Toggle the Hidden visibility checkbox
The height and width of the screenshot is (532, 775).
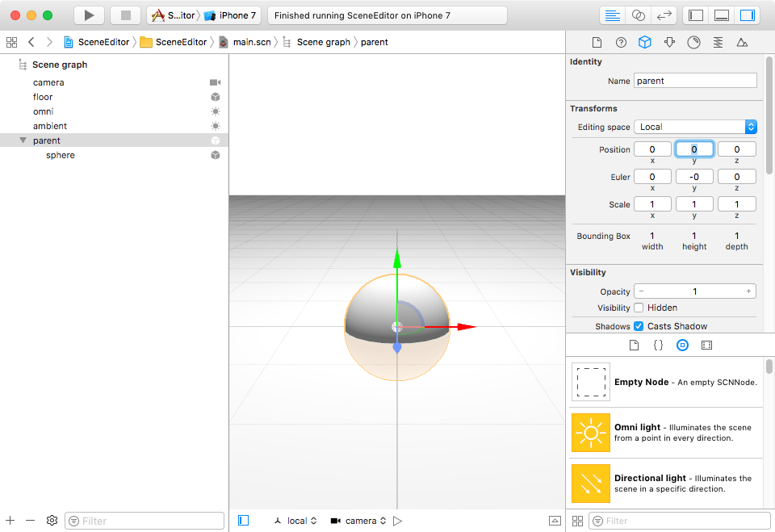[x=639, y=308]
